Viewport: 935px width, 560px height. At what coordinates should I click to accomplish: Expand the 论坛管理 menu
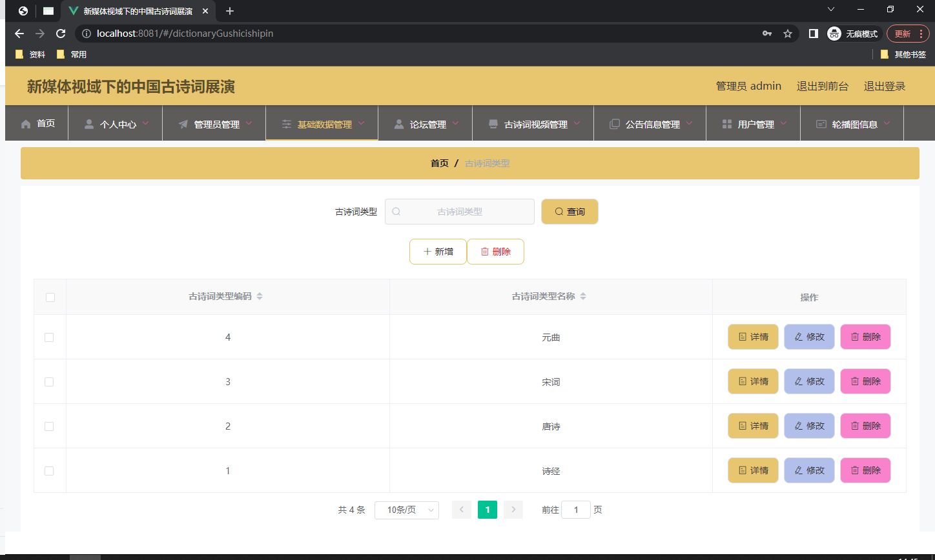click(x=426, y=124)
